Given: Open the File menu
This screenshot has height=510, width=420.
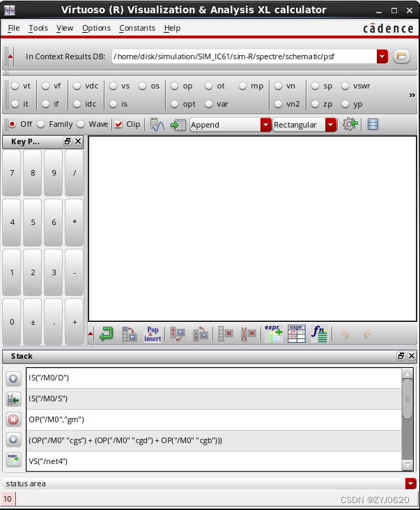Looking at the screenshot, I should click(x=14, y=29).
